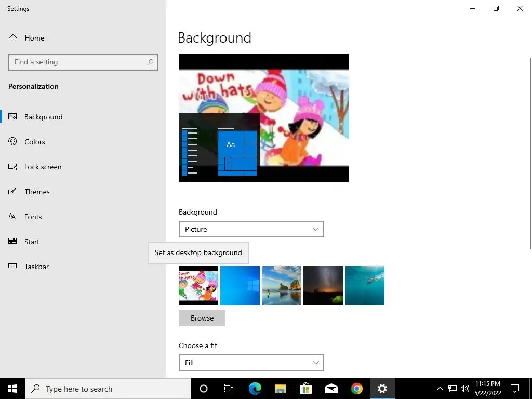Image resolution: width=532 pixels, height=399 pixels.
Task: Click the Fonts icon in sidebar
Action: tap(12, 217)
